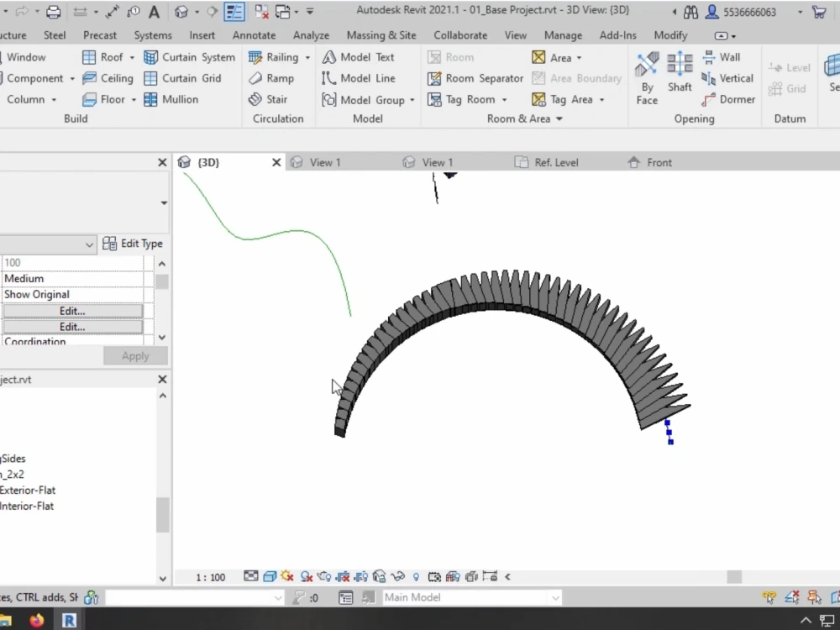The image size is (840, 630).
Task: Click the Tag by Category icon
Action: [133, 12]
